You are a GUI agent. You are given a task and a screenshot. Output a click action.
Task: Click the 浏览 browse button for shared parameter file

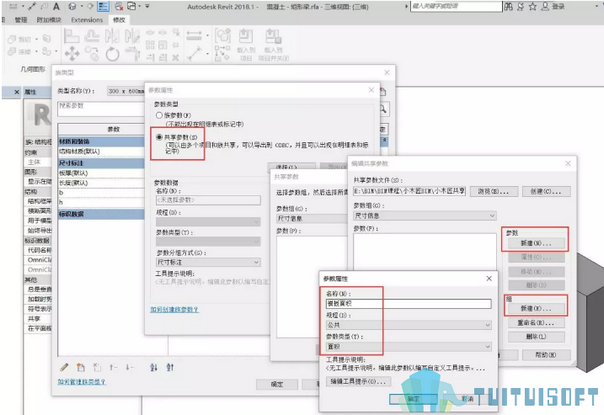[x=493, y=192]
